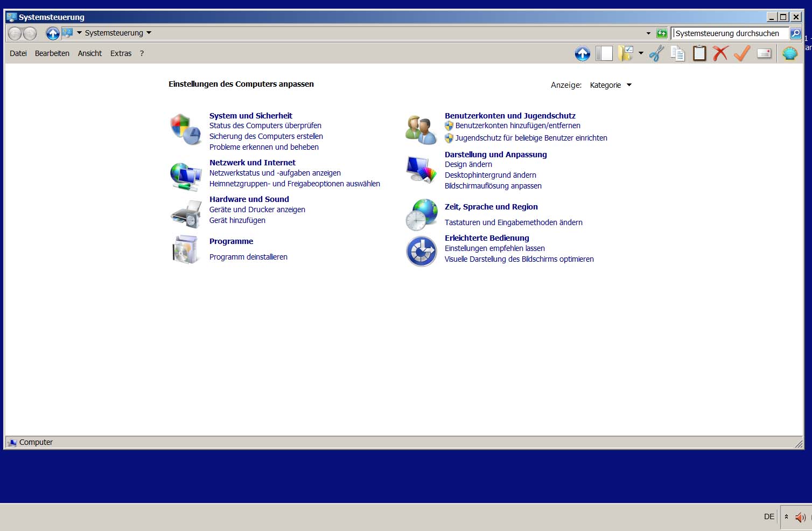Expand arrow before Systemsteuerung breadcrumb
The width and height of the screenshot is (812, 531).
click(x=79, y=33)
